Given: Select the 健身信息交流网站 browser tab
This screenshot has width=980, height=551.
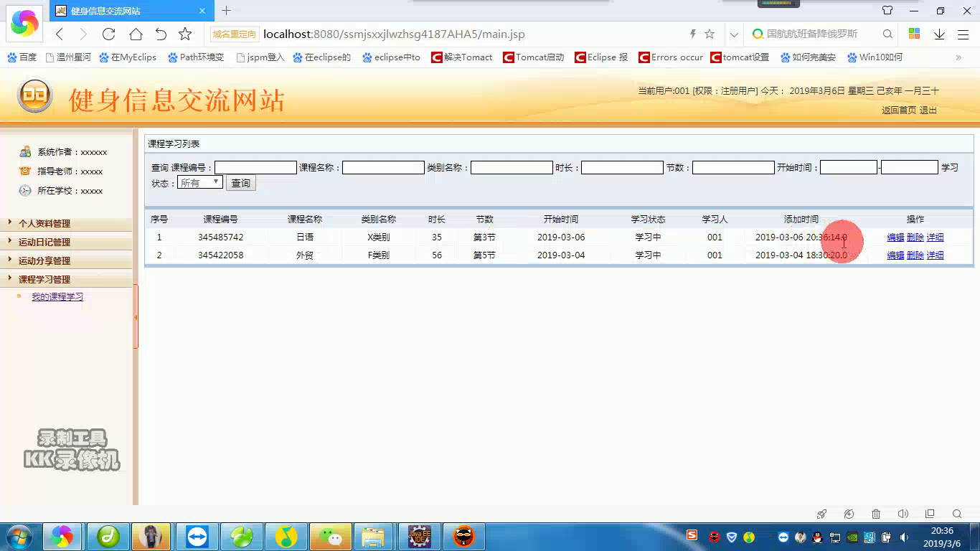Looking at the screenshot, I should [133, 11].
